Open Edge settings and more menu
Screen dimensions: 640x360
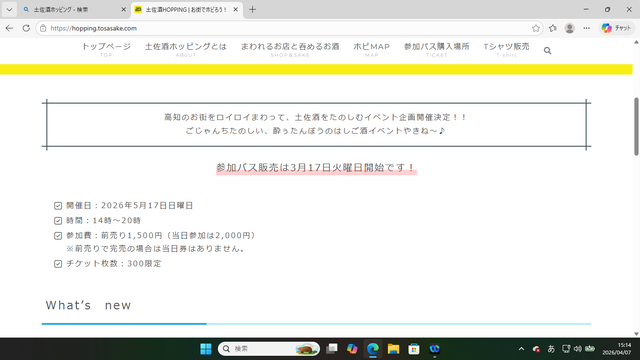pos(587,28)
